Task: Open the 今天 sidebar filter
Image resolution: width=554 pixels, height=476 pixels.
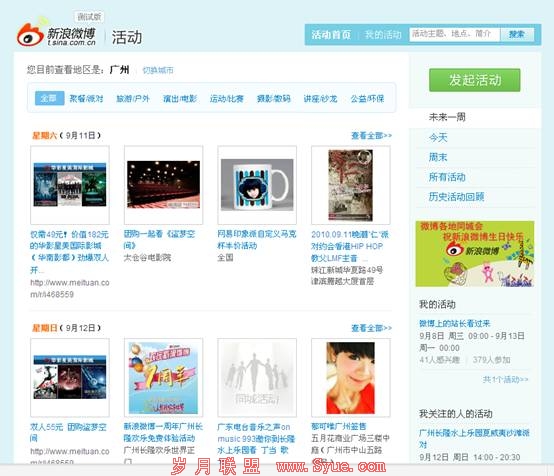Action: (438, 137)
